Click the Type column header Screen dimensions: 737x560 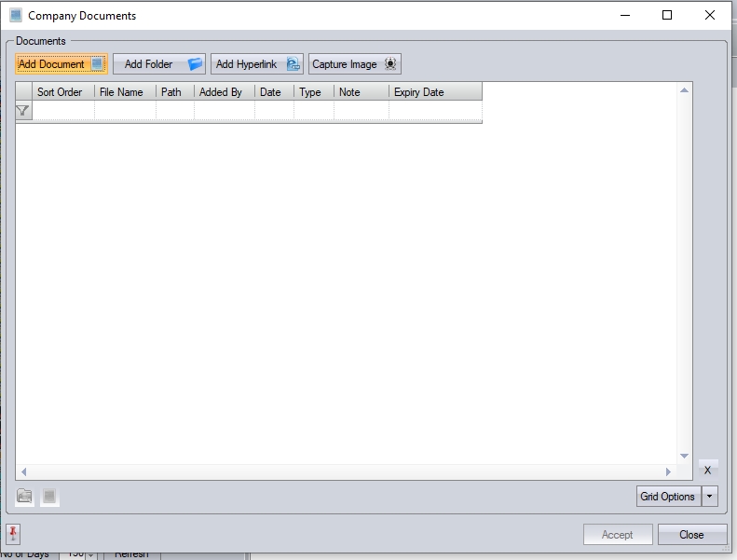[x=314, y=91]
